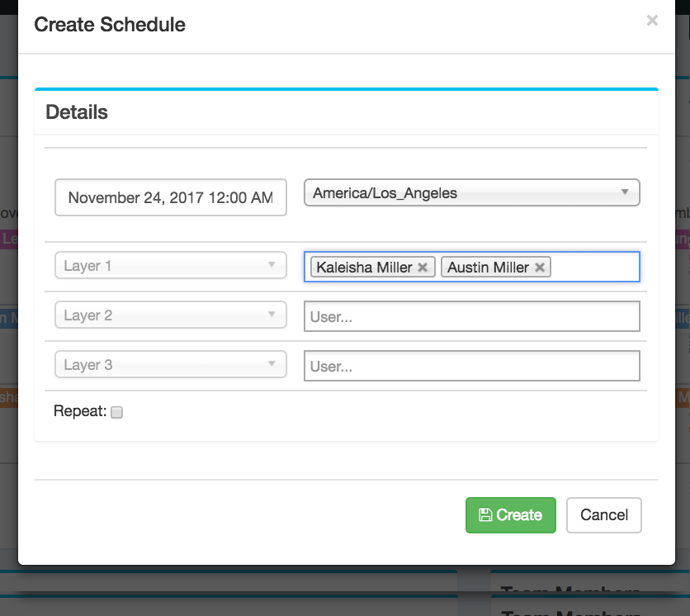Focus the November 24, 2017 date field
Viewport: 690px width, 616px height.
[171, 197]
